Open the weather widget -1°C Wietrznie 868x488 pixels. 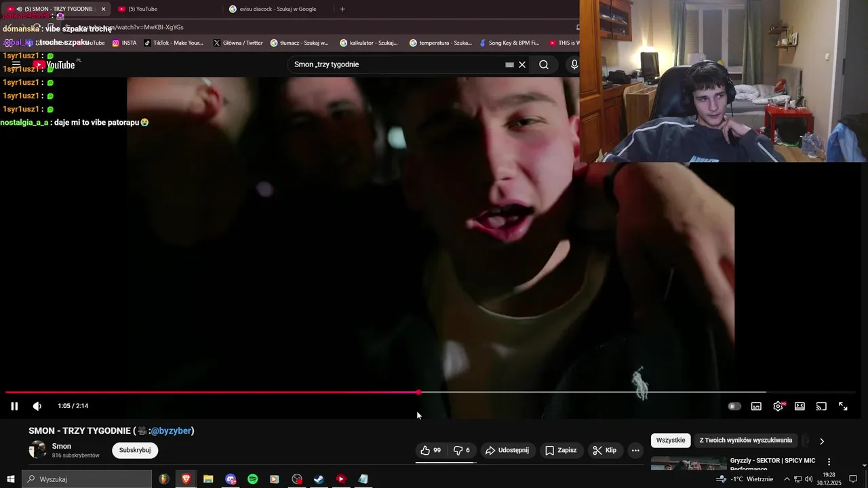[x=745, y=479]
